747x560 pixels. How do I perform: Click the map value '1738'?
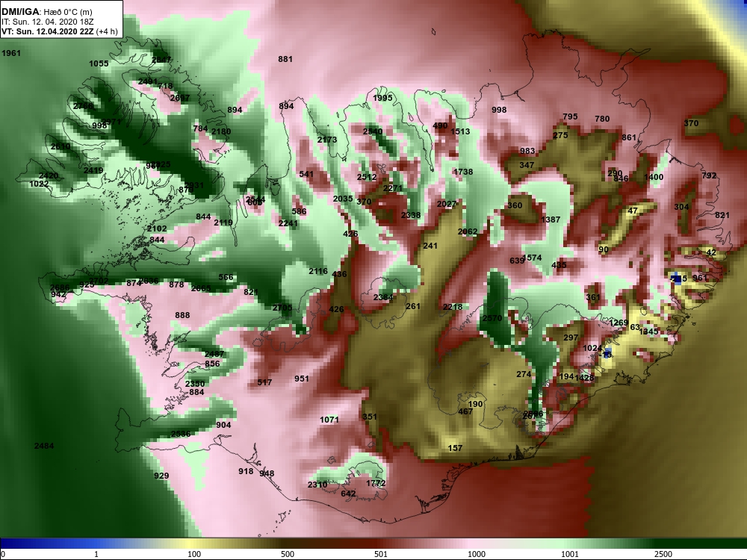(x=463, y=172)
